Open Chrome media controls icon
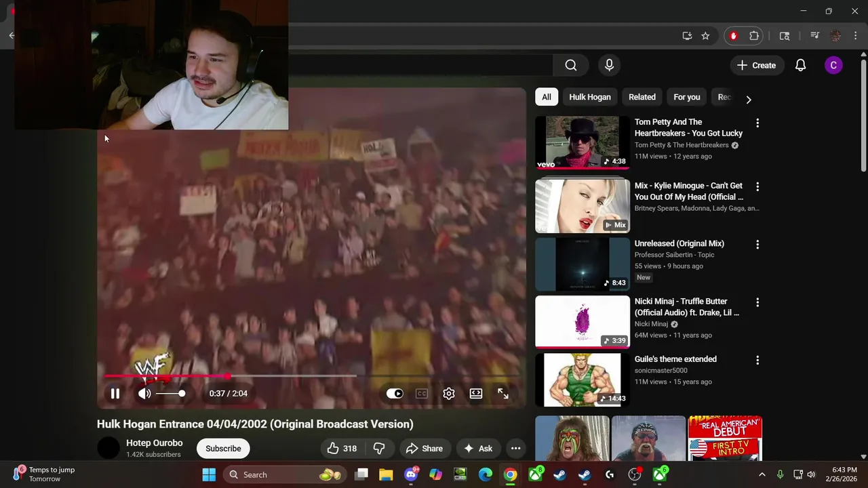 [815, 36]
